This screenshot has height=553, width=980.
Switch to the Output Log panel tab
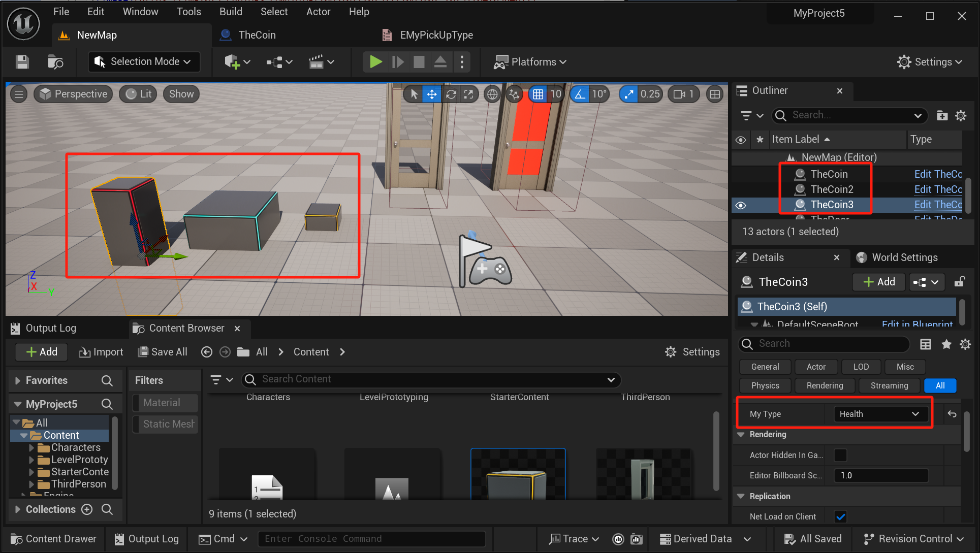[x=44, y=328]
